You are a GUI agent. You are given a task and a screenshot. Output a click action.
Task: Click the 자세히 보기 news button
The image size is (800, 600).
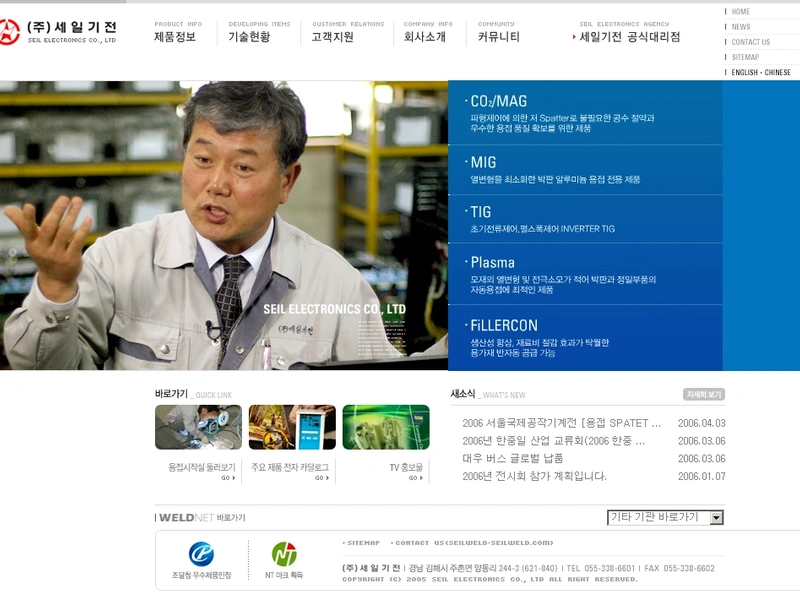tap(704, 394)
